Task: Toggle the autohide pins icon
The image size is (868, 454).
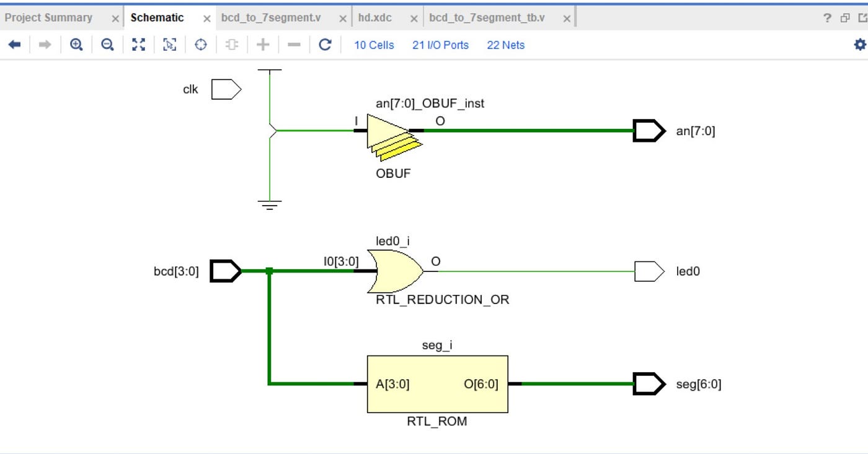Action: [x=231, y=45]
